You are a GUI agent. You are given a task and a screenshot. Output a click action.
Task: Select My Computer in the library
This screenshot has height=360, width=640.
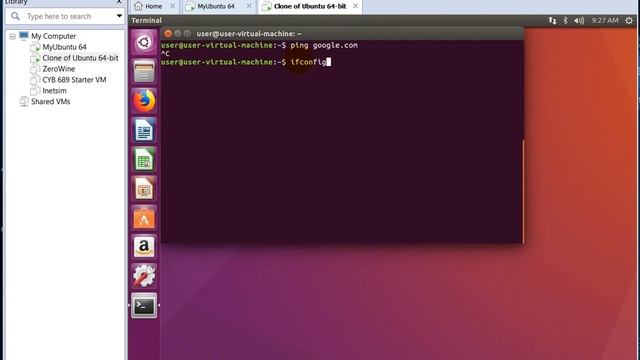pos(53,36)
